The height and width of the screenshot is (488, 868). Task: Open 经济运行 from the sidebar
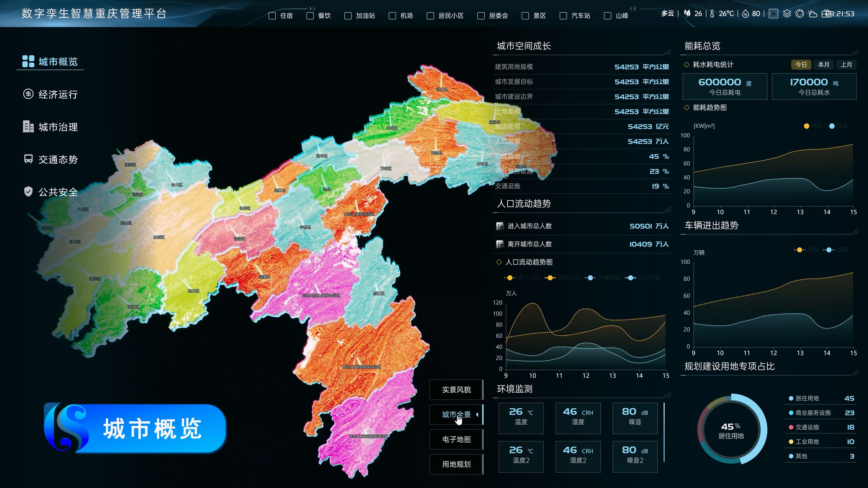tap(58, 94)
